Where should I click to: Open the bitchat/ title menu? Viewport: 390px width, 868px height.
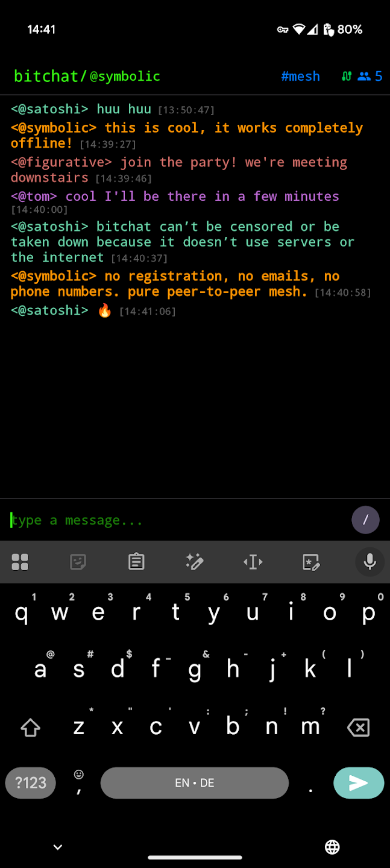(46, 77)
